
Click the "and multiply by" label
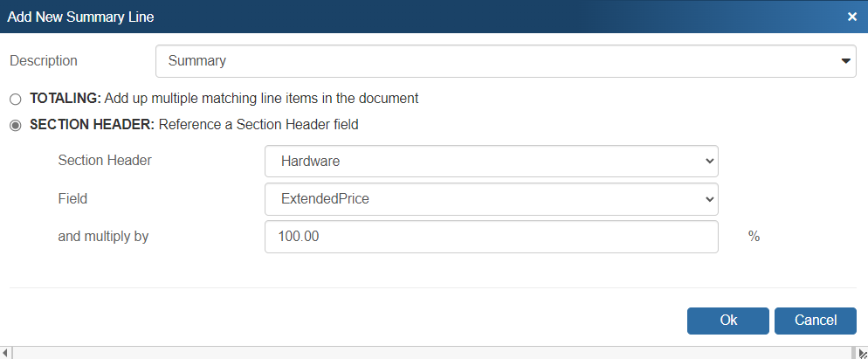(x=103, y=236)
